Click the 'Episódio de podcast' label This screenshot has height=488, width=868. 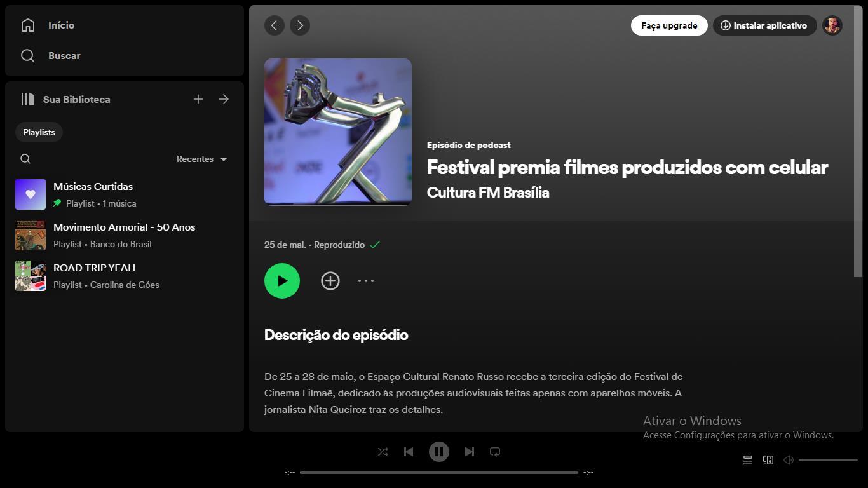[469, 145]
